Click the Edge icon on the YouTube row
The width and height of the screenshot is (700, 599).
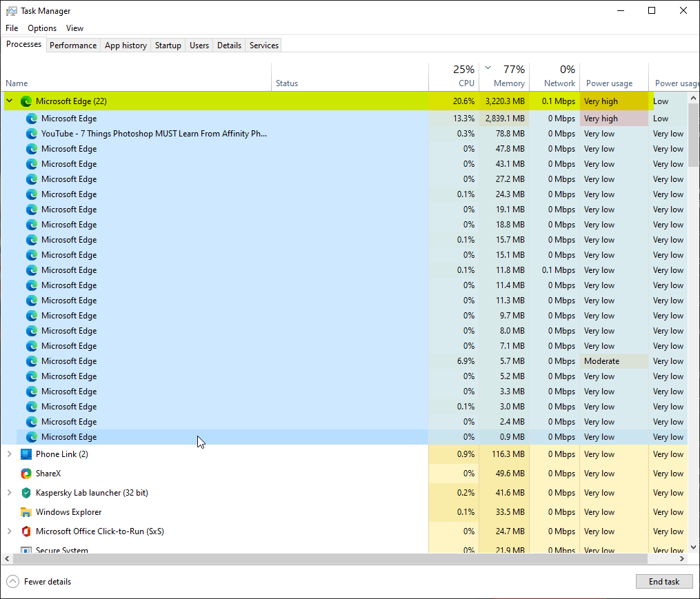point(31,134)
